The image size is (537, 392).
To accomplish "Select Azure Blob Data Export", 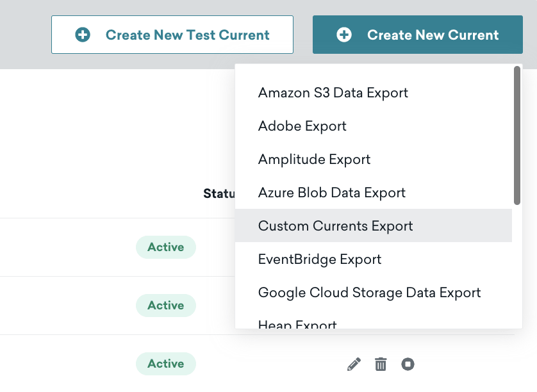I will coord(331,193).
